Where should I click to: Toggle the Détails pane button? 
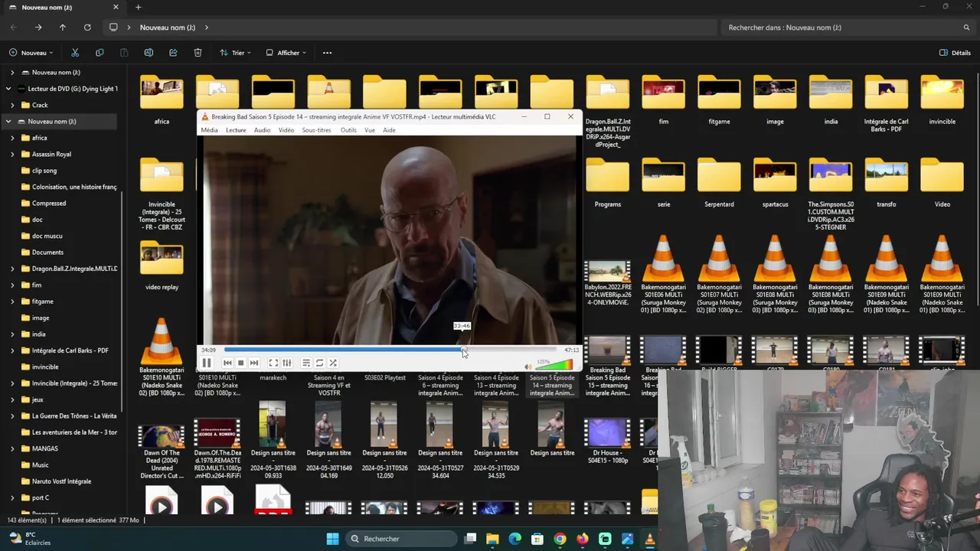[955, 53]
